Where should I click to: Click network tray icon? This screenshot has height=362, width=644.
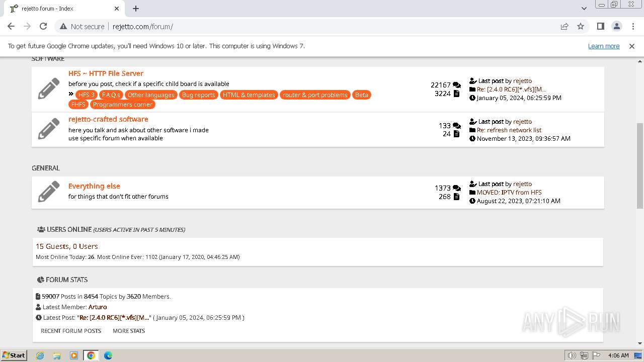[584, 355]
